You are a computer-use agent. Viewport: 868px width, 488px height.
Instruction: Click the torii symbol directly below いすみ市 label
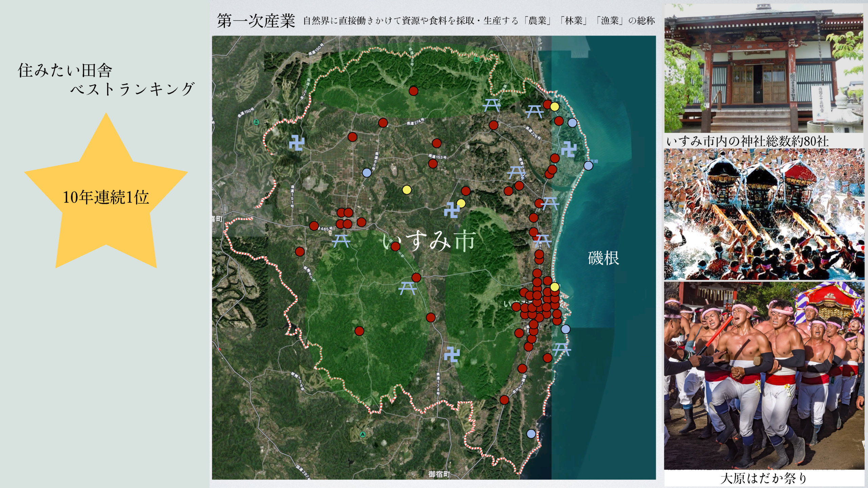tap(407, 288)
